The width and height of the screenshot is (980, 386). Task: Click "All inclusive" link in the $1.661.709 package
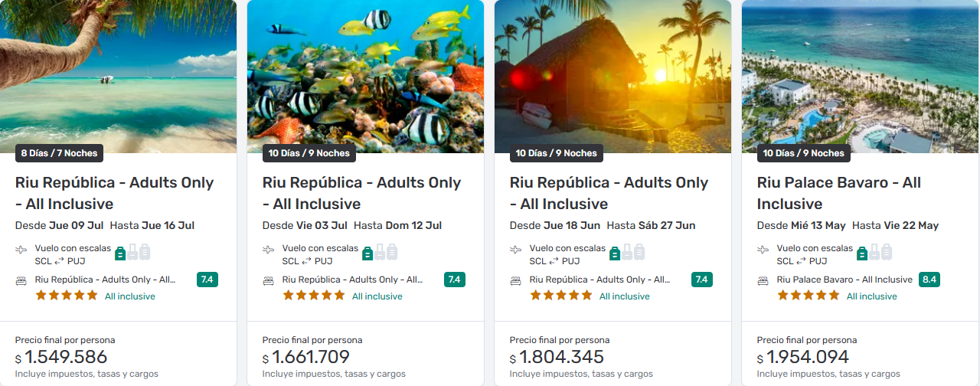[x=377, y=296]
